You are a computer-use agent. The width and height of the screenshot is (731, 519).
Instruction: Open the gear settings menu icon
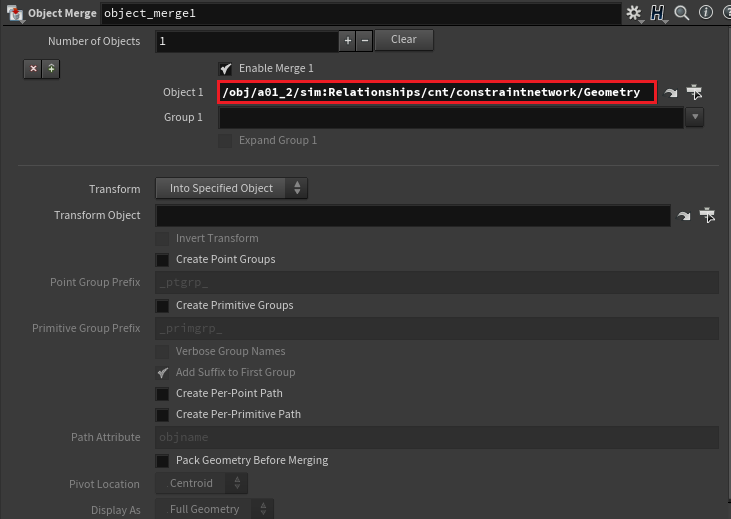pos(634,13)
